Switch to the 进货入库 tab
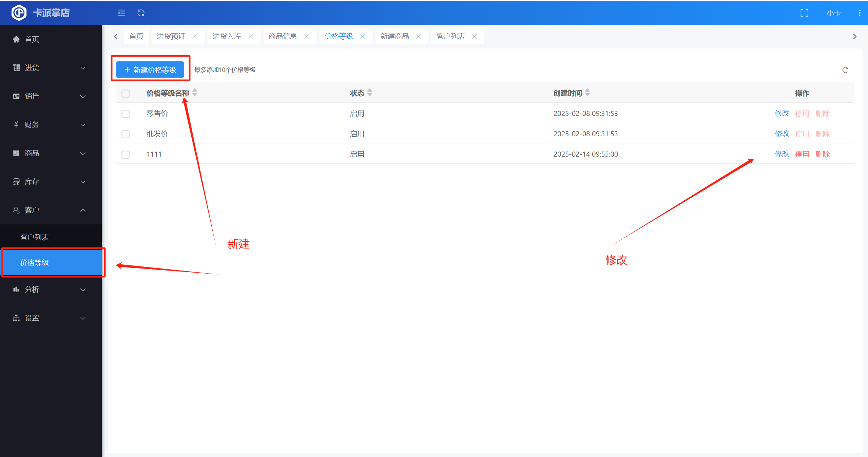 pos(227,36)
